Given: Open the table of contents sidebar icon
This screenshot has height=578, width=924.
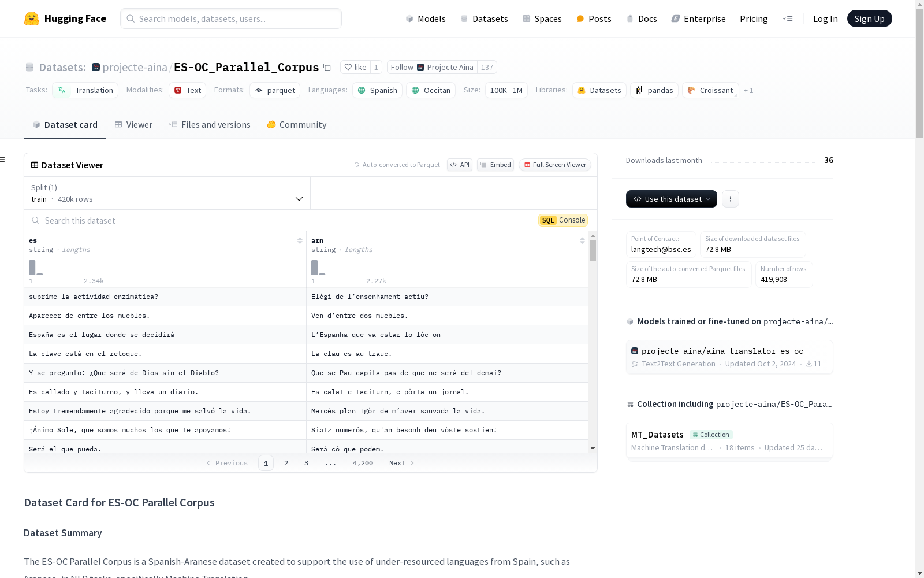Looking at the screenshot, I should (x=3, y=160).
